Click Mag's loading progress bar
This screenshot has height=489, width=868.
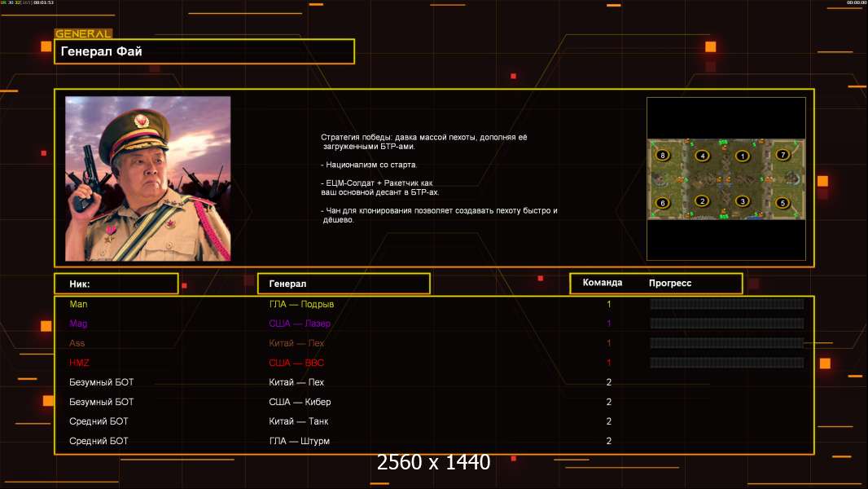coord(727,324)
